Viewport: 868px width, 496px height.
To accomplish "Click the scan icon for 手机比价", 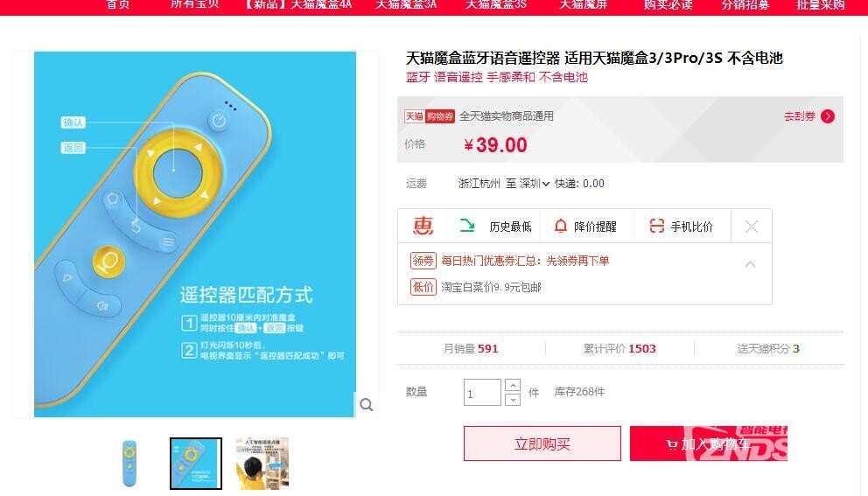I will (x=656, y=226).
